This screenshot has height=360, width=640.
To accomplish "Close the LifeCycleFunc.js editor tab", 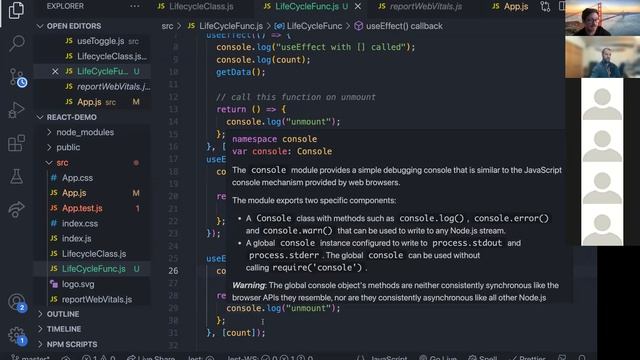I will pos(358,6).
